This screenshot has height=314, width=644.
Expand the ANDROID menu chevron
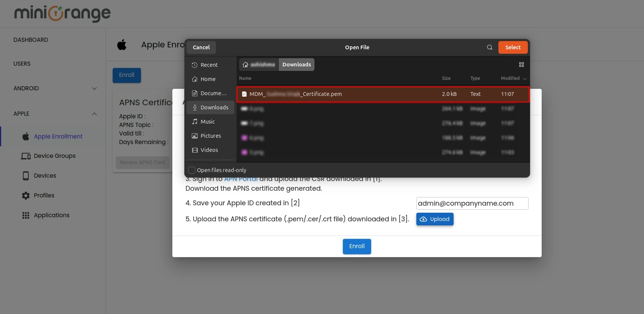(94, 89)
